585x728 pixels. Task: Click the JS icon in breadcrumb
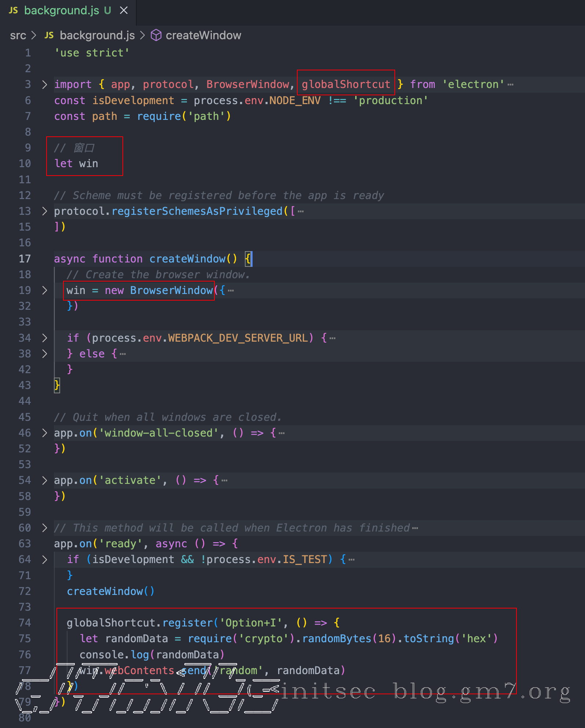(49, 36)
